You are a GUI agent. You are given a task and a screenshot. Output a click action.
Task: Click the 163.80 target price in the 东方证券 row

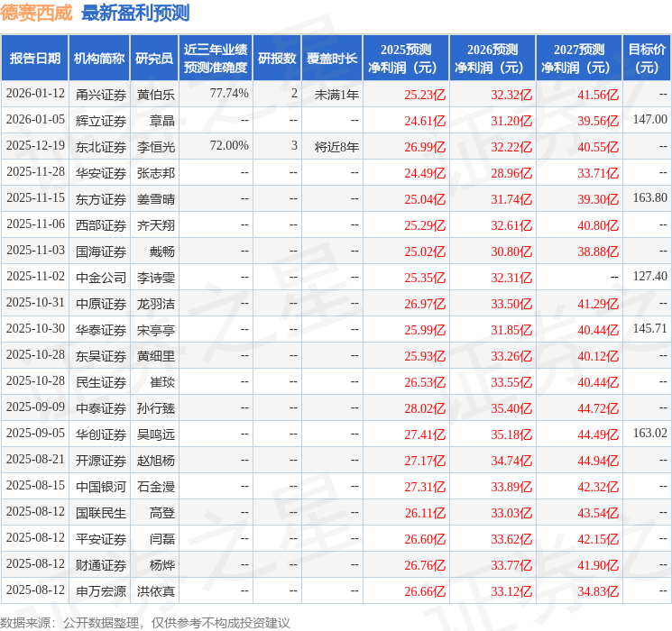point(649,198)
